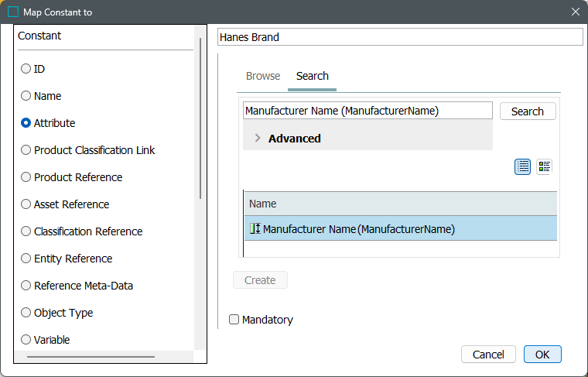Click the Name column header
The height and width of the screenshot is (377, 588).
(401, 204)
